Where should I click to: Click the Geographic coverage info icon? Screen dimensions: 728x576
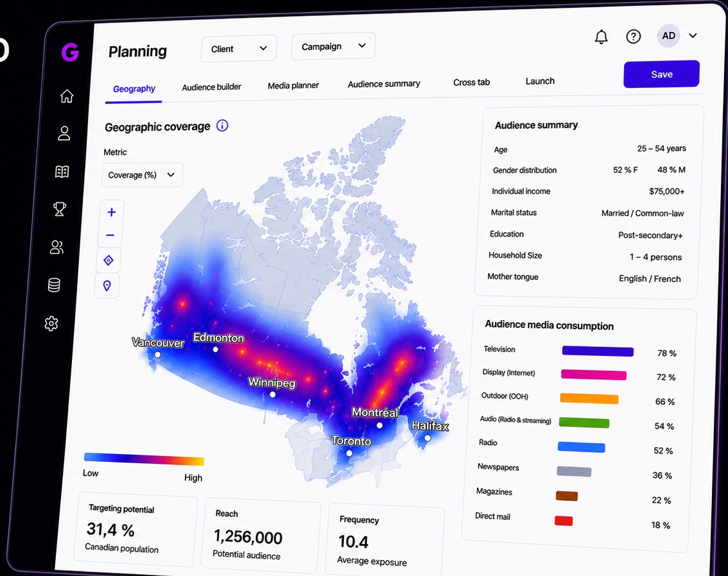[x=222, y=126]
